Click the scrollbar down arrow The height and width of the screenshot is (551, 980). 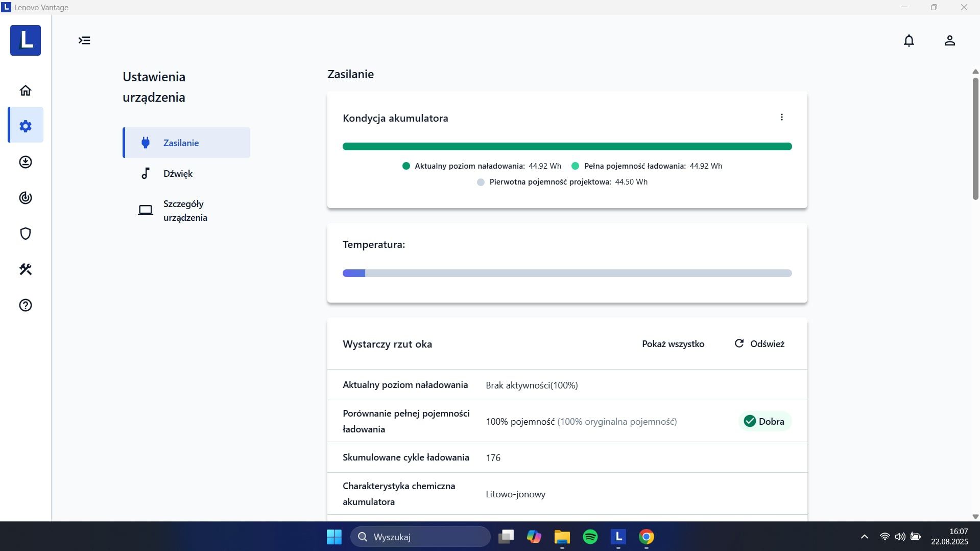pyautogui.click(x=975, y=517)
